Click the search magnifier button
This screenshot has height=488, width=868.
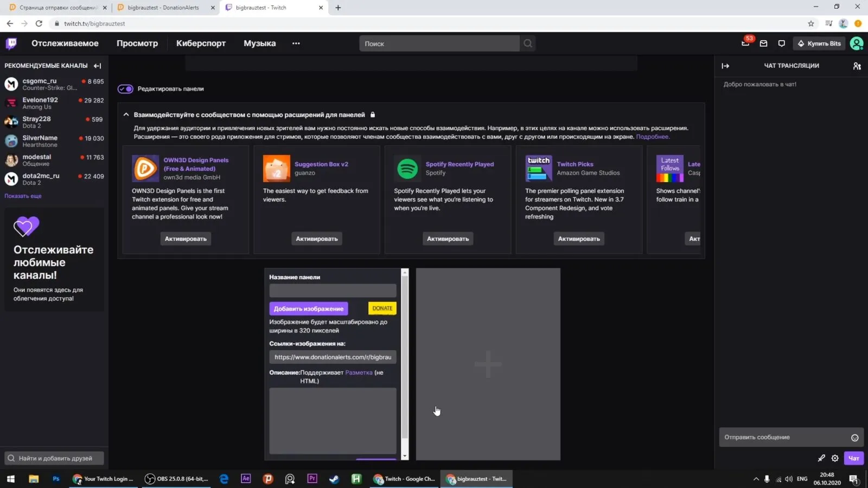click(527, 43)
